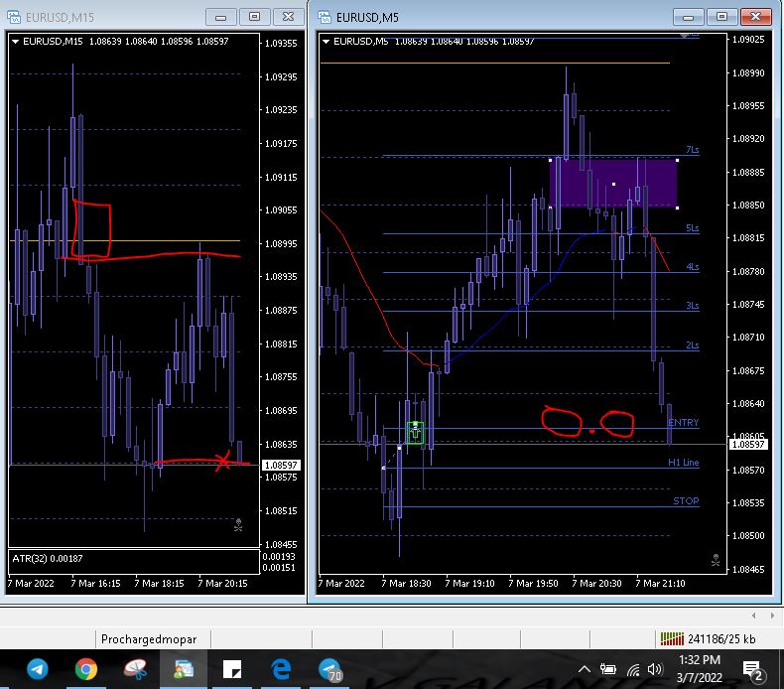
Task: Select the 7Ls level label
Action: click(x=692, y=150)
